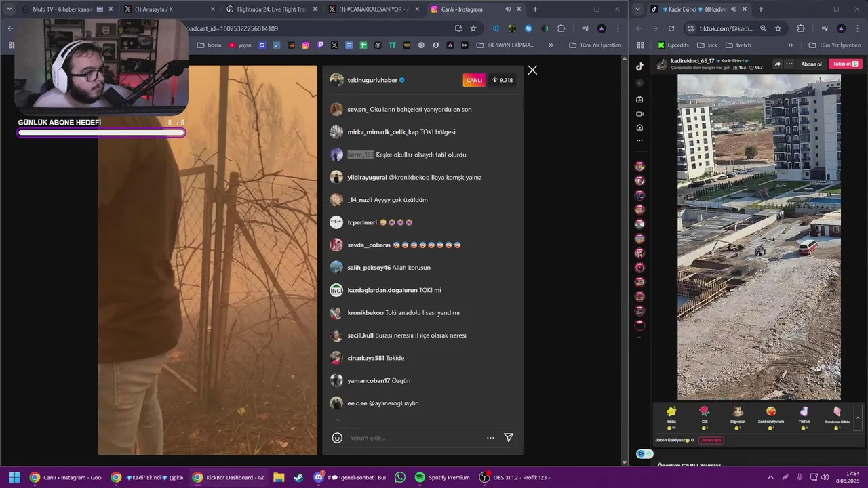The image size is (868, 488).
Task: Reload the TikTok page
Action: pos(671,28)
